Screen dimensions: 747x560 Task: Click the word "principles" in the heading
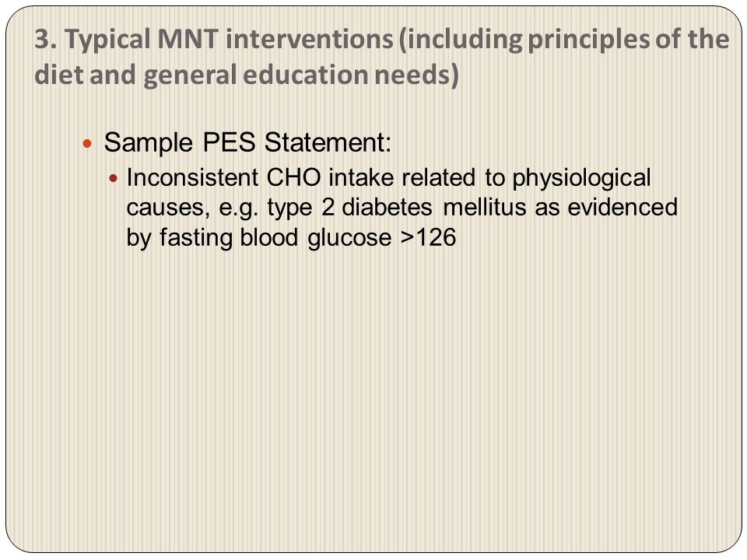pyautogui.click(x=588, y=40)
